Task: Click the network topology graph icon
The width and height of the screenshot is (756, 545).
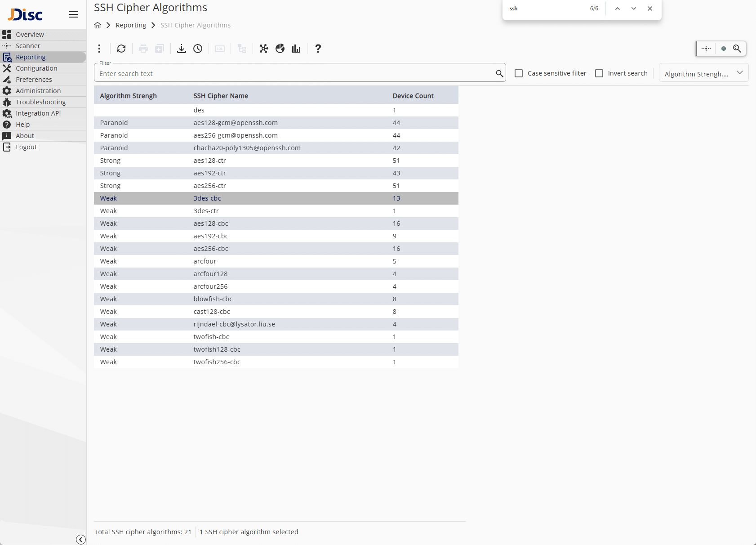Action: click(264, 49)
